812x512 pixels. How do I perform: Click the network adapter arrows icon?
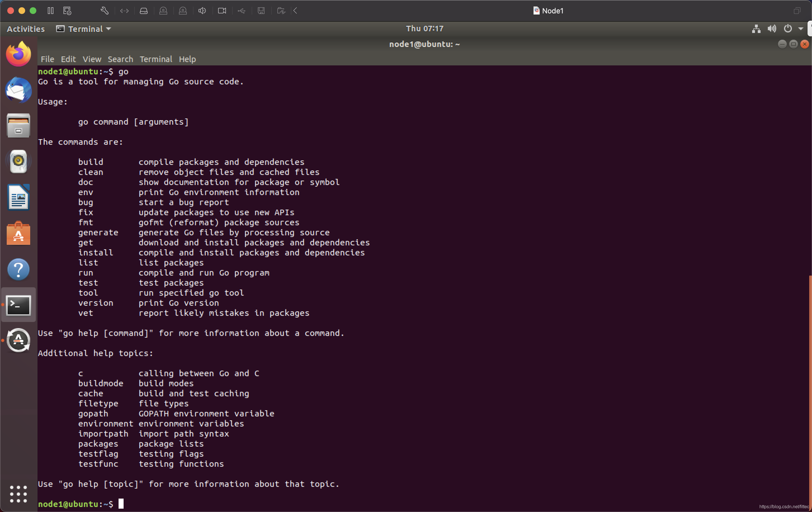click(124, 11)
